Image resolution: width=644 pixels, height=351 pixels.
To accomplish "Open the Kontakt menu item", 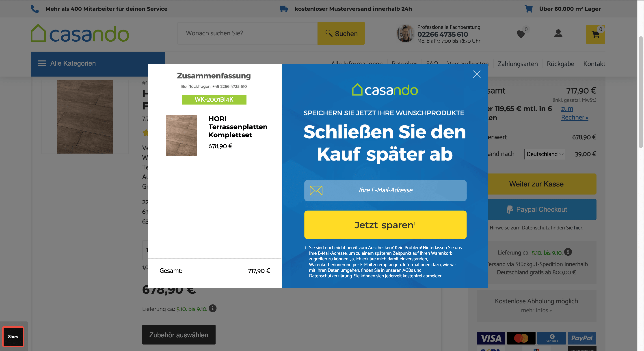I will click(594, 64).
